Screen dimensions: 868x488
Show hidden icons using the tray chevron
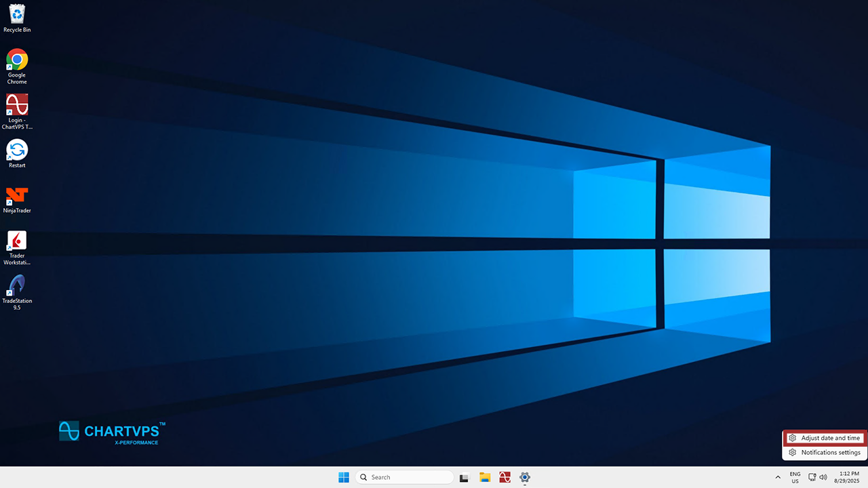778,477
